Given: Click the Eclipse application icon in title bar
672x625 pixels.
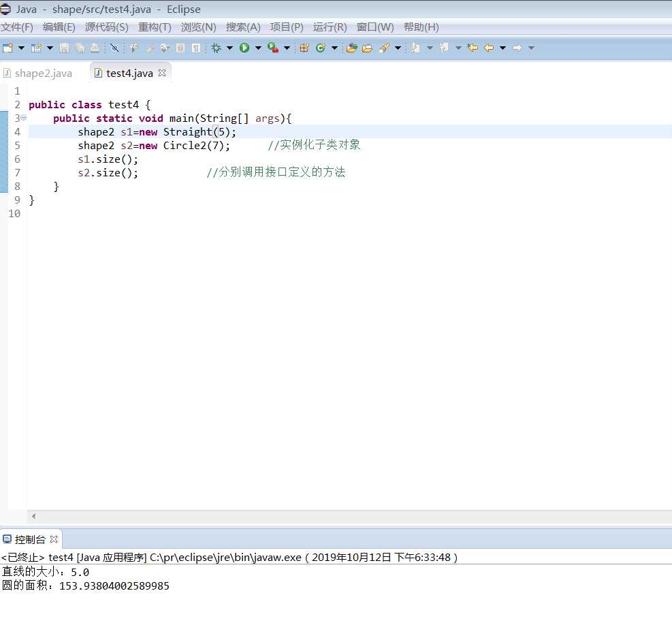Looking at the screenshot, I should click(5, 9).
